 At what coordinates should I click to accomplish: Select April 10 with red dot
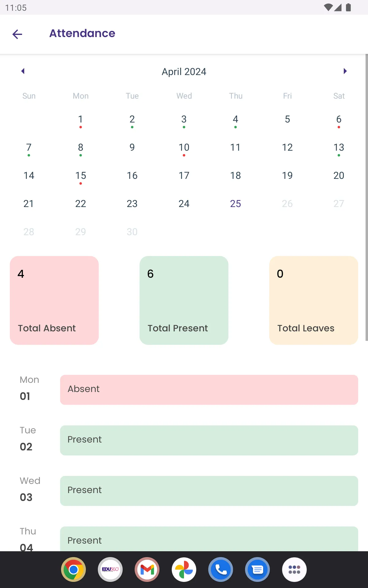click(184, 148)
